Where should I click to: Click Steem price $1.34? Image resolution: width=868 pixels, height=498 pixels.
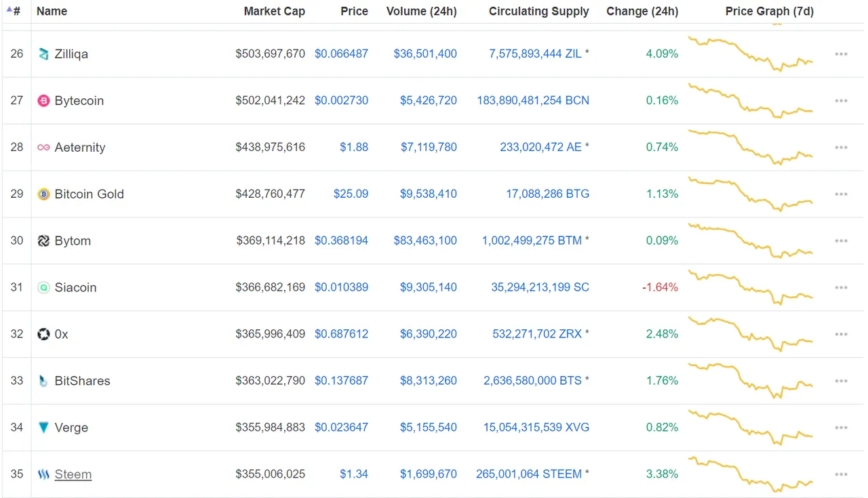(354, 474)
